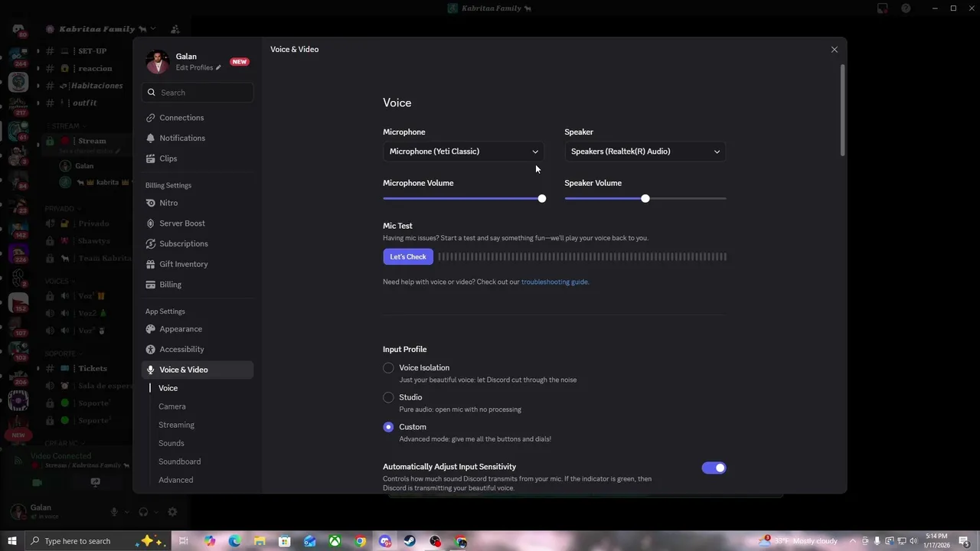Image resolution: width=980 pixels, height=551 pixels.
Task: Open Xbox app from the taskbar
Action: point(335,541)
